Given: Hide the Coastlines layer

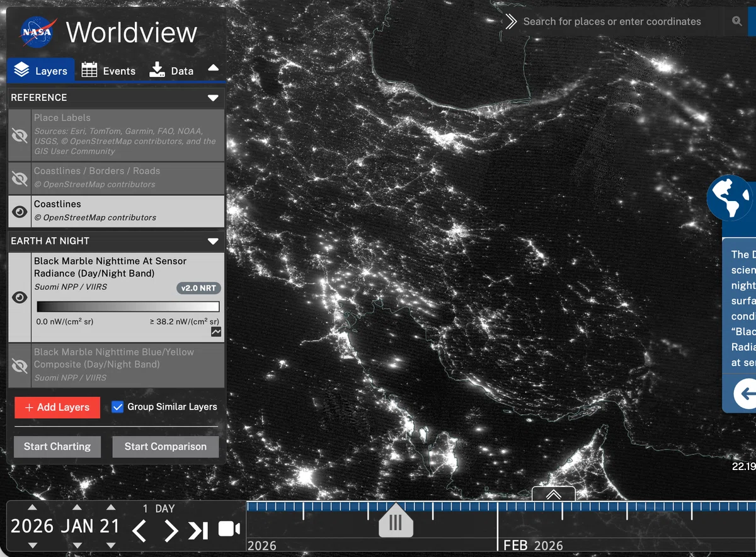Looking at the screenshot, I should coord(20,212).
